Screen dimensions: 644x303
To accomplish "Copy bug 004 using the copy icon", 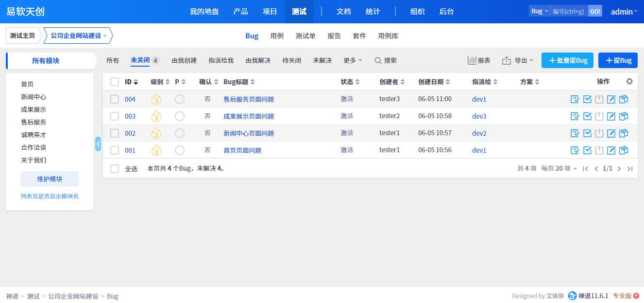I will pyautogui.click(x=624, y=99).
